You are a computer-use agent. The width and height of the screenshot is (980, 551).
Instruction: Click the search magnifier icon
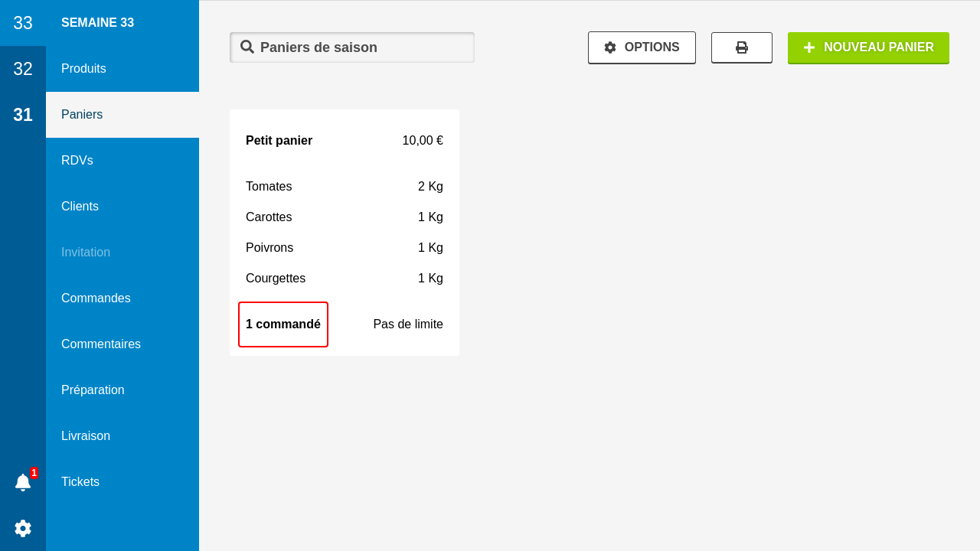(x=247, y=47)
